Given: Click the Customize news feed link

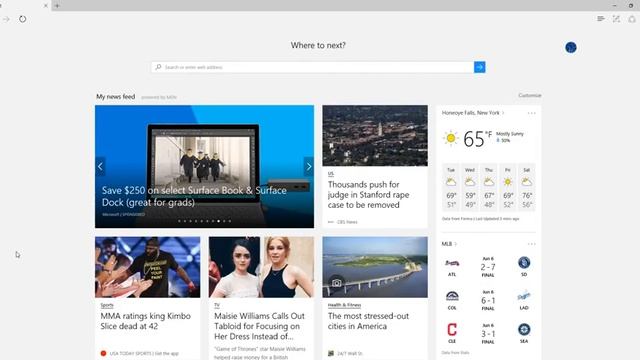Looking at the screenshot, I should tap(529, 95).
